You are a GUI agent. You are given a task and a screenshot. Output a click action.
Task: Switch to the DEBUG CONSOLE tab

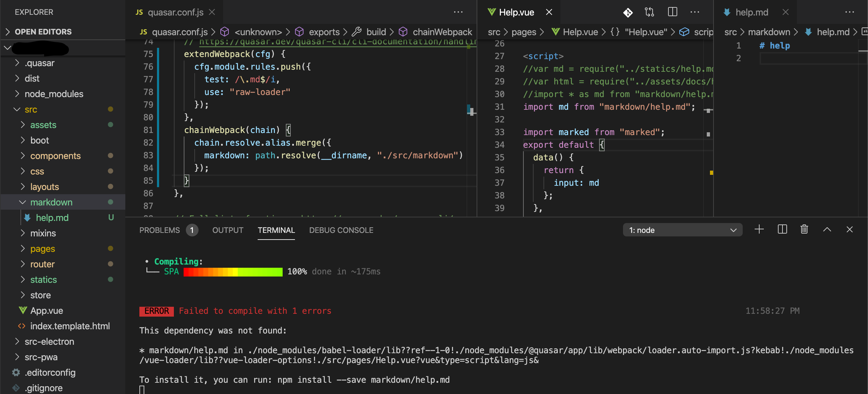pos(341,230)
